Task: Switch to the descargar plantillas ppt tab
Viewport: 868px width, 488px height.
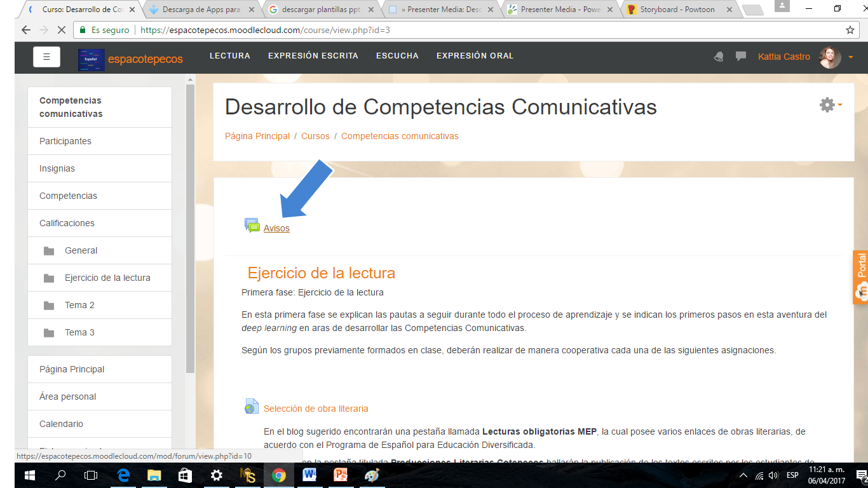Action: 320,10
